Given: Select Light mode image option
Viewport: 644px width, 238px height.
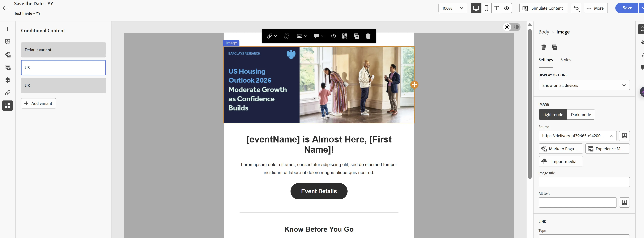Looking at the screenshot, I should pos(553,114).
